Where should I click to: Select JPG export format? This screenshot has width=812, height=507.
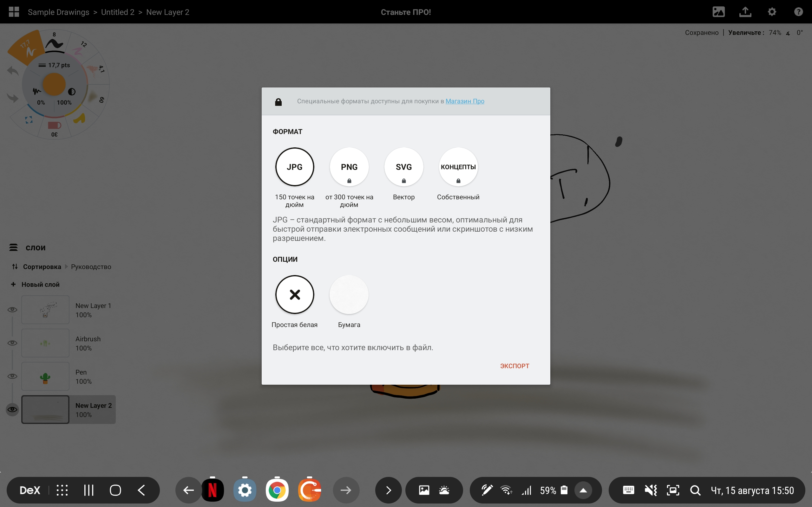coord(295,167)
